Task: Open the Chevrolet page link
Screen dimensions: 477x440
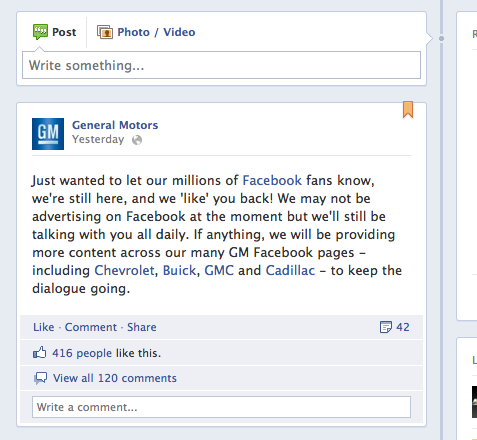Action: (124, 270)
